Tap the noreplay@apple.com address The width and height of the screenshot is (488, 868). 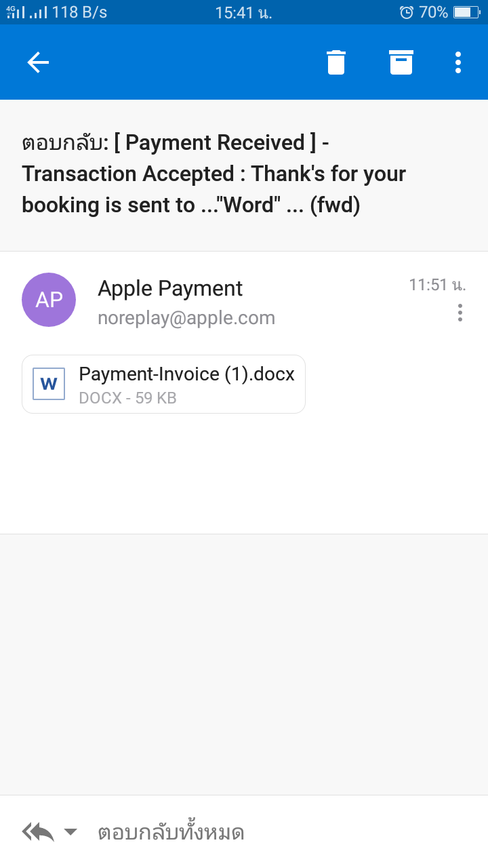tap(186, 318)
